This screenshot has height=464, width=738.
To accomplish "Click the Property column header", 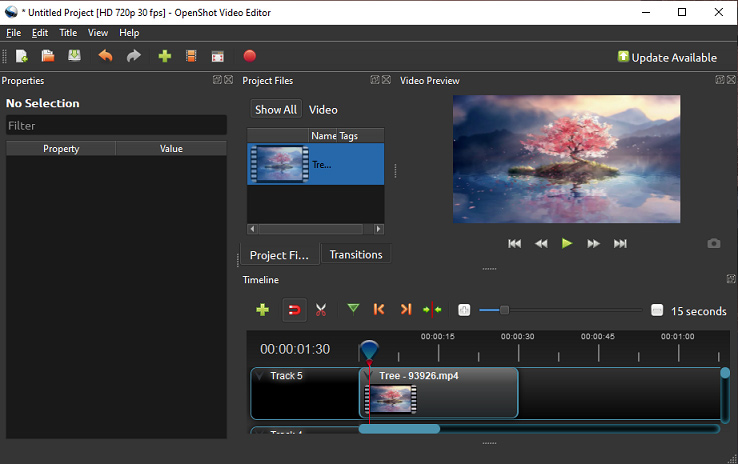I will coord(61,149).
